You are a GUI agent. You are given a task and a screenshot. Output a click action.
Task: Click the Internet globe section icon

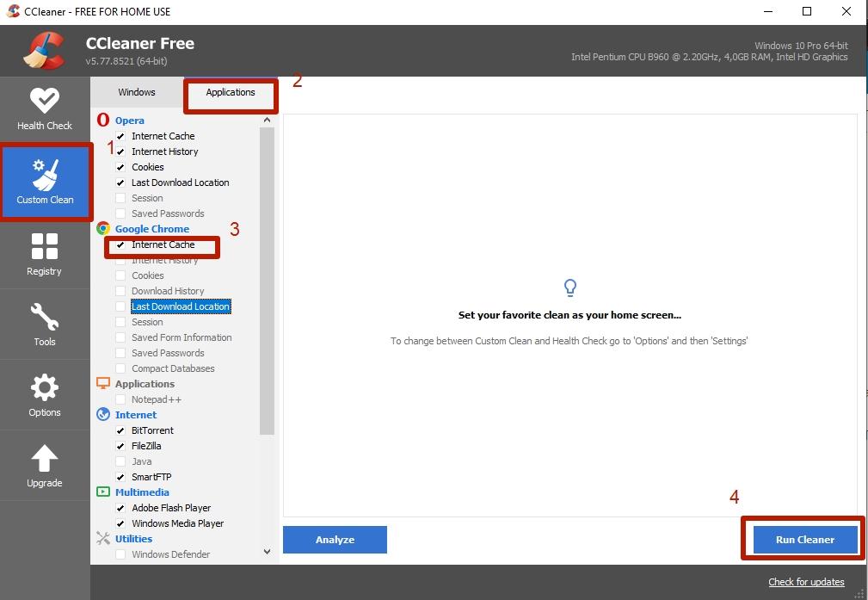coord(103,414)
